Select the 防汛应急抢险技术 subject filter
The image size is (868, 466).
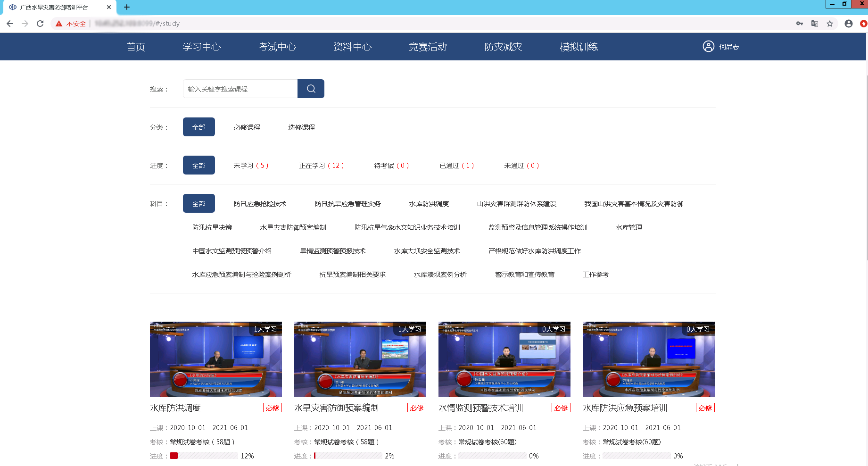tap(261, 203)
